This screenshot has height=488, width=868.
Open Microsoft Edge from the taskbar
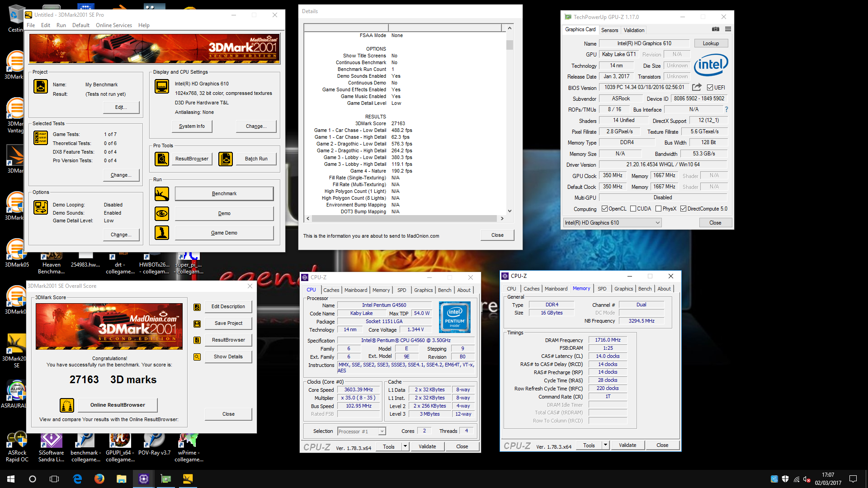click(x=77, y=479)
